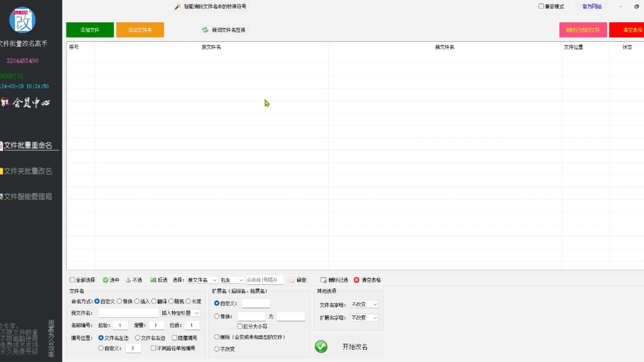The height and width of the screenshot is (362, 644).
Task: Click the 删除已选 window icon
Action: [323, 280]
